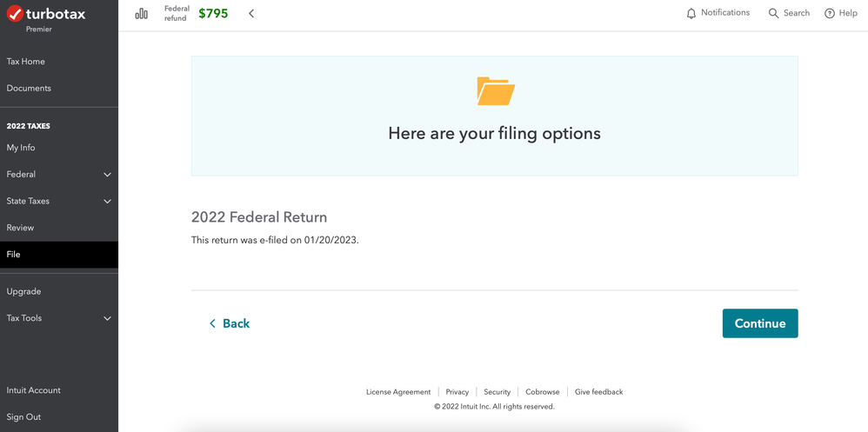
Task: Go to Tax Home in sidebar
Action: pyautogui.click(x=25, y=62)
